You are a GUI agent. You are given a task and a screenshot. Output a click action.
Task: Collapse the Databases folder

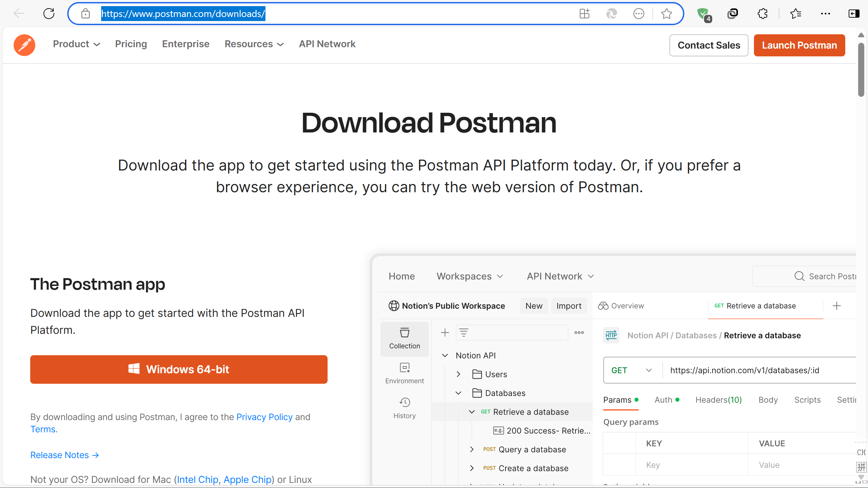458,393
